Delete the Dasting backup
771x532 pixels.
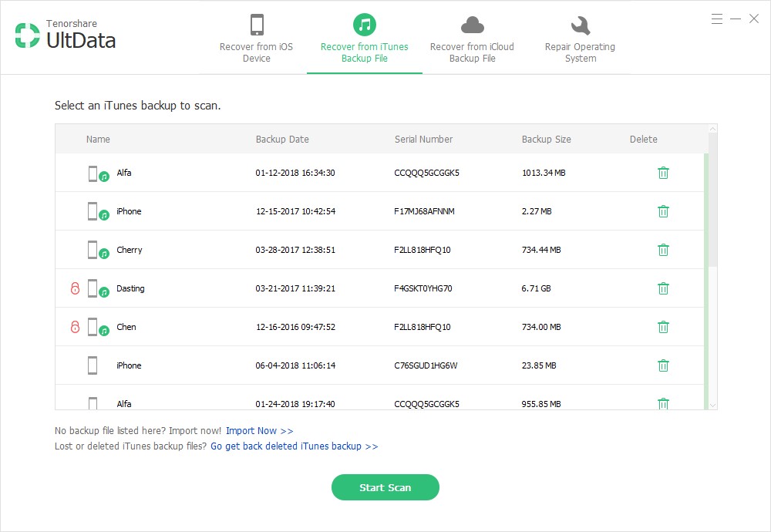(663, 288)
